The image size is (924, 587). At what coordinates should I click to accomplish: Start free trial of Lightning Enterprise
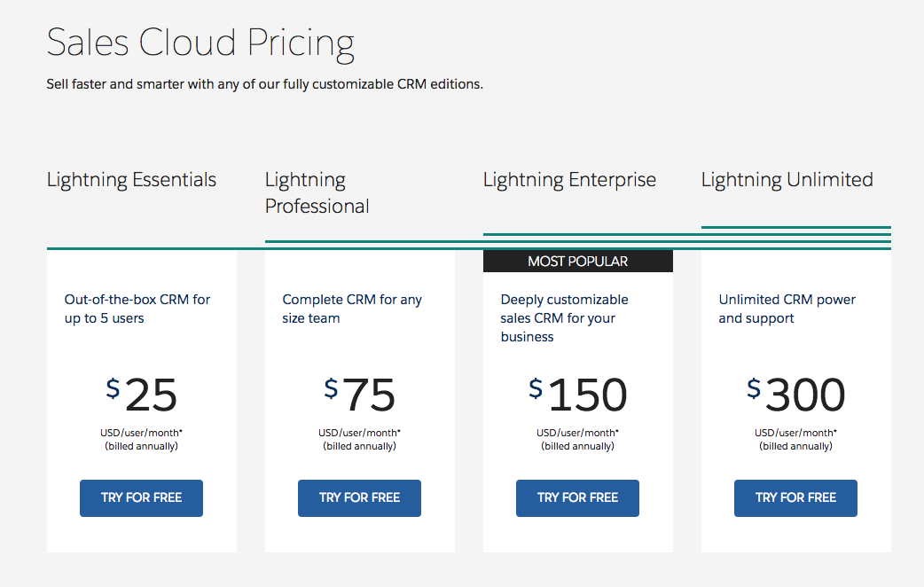tap(577, 497)
